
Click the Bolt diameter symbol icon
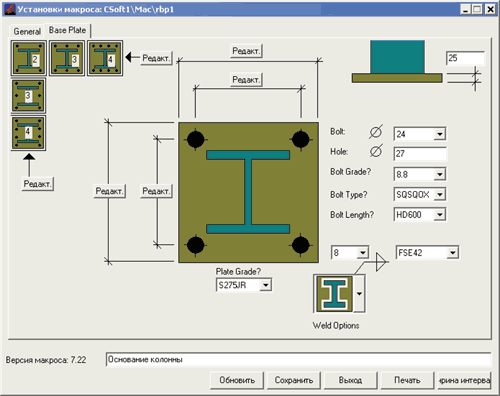click(x=376, y=132)
